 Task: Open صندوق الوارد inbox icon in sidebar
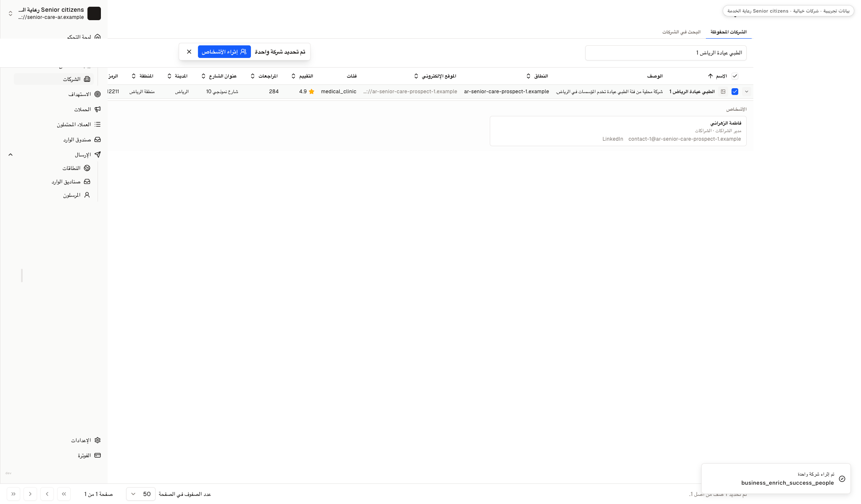98,139
